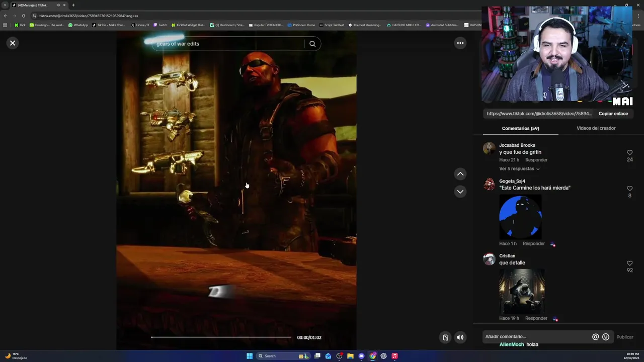Open the Kick bookmark
Image resolution: width=644 pixels, height=362 pixels.
coord(20,25)
